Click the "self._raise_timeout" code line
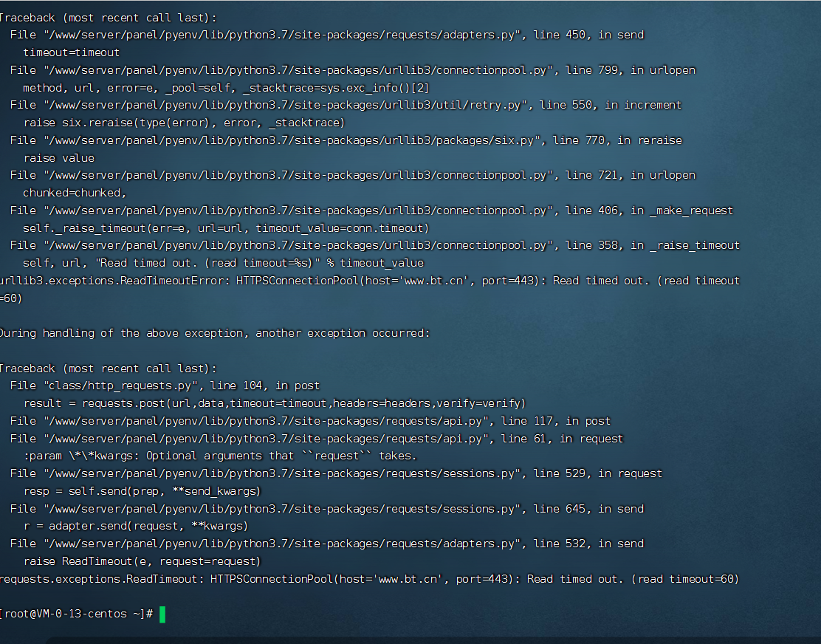This screenshot has width=821, height=644. coord(226,228)
